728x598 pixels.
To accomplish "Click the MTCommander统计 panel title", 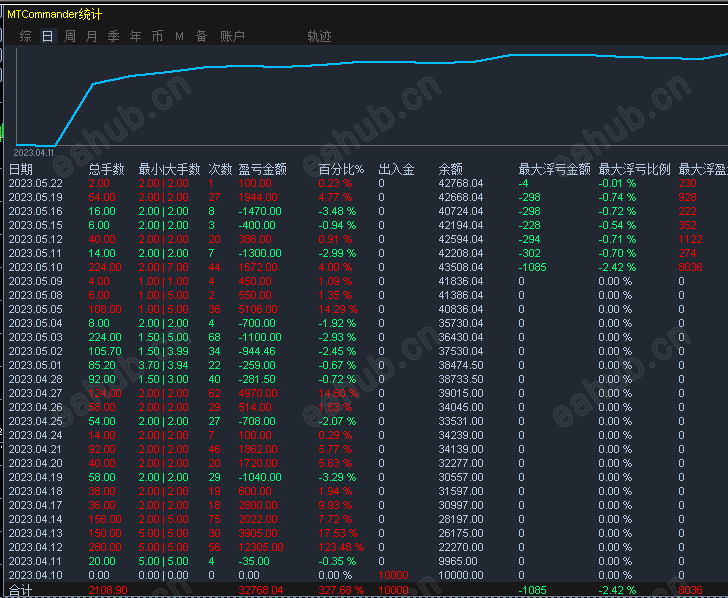I will click(x=54, y=14).
